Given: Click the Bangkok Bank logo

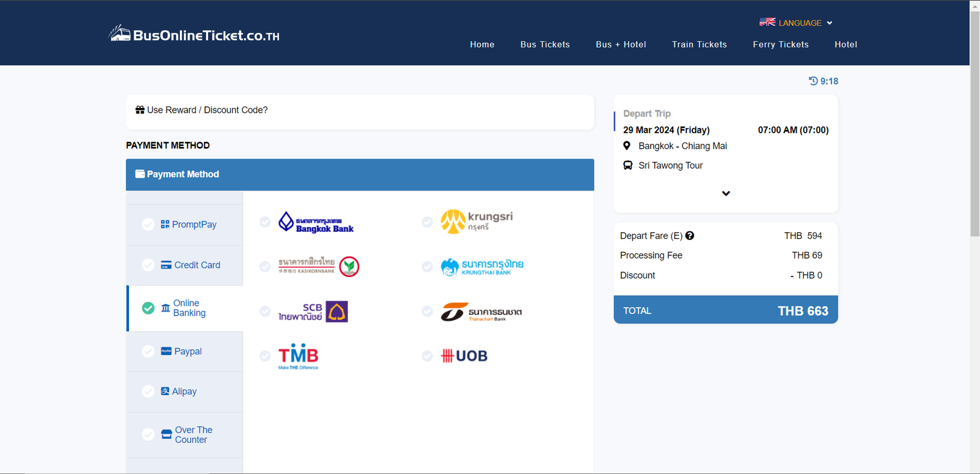Looking at the screenshot, I should (x=316, y=222).
